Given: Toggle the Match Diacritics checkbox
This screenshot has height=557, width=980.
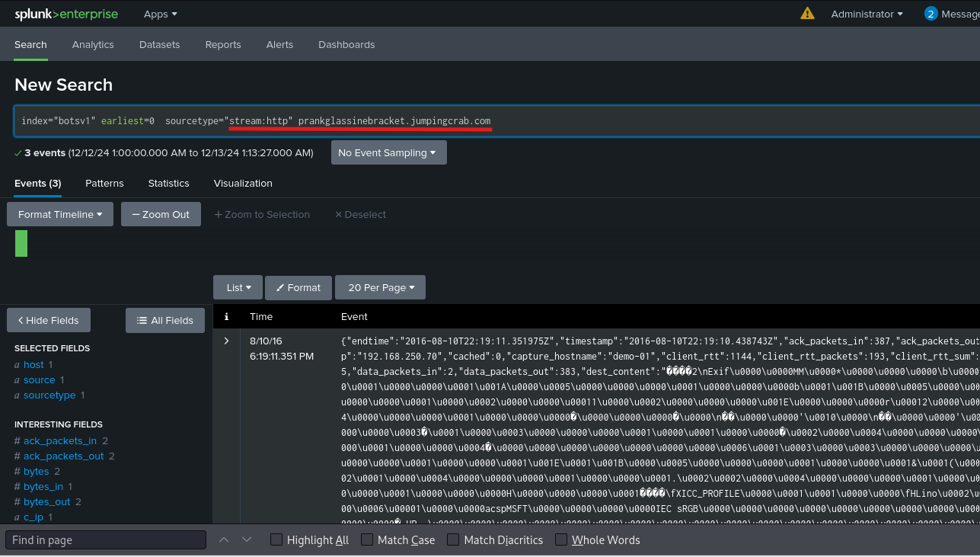Looking at the screenshot, I should pyautogui.click(x=453, y=539).
